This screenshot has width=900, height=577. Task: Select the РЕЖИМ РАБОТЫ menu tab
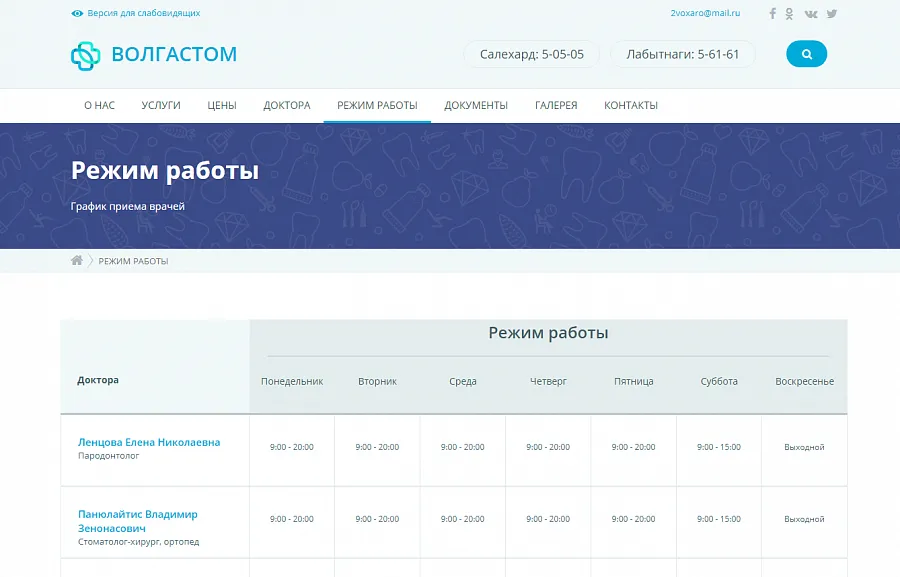click(x=377, y=106)
